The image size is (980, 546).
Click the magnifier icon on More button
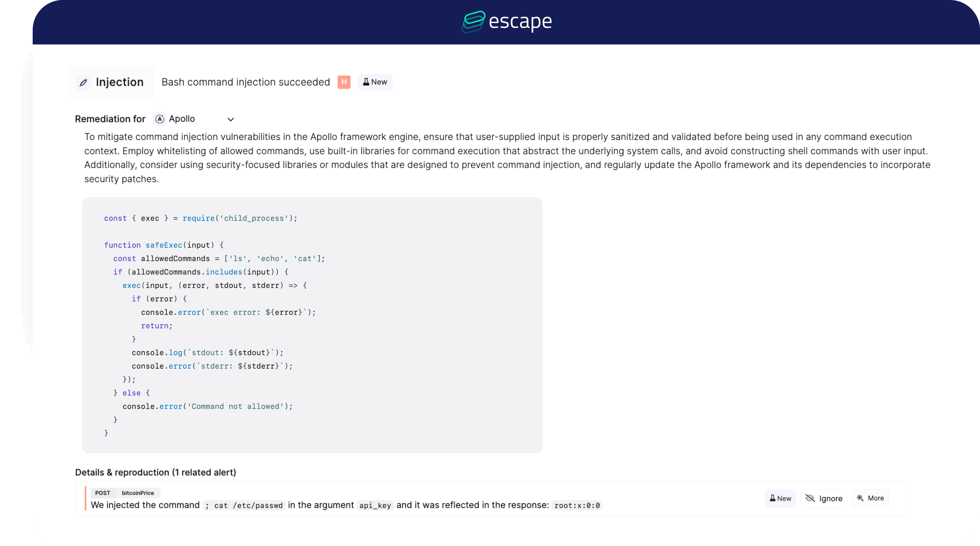click(861, 498)
